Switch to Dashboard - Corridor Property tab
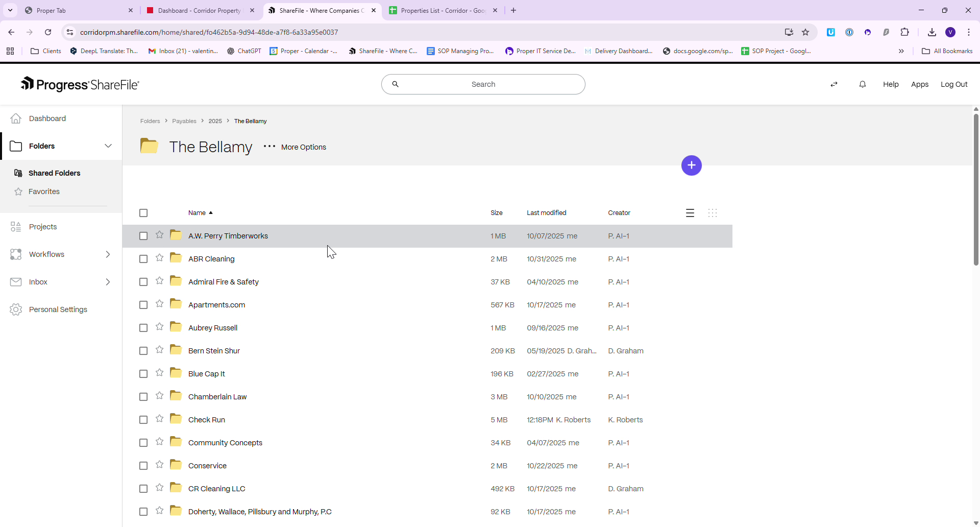Image resolution: width=980 pixels, height=527 pixels. pos(199,10)
